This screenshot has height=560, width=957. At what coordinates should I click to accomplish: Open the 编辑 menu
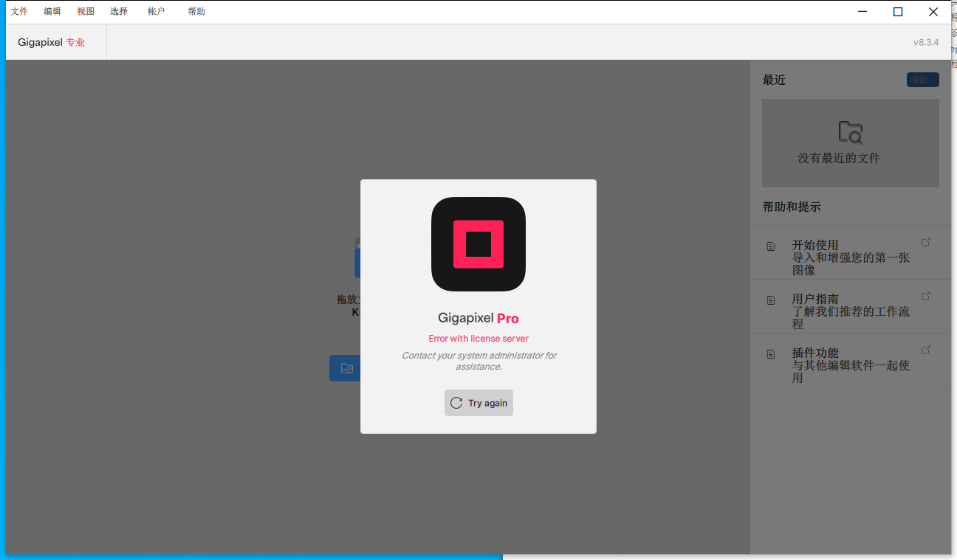click(x=52, y=12)
